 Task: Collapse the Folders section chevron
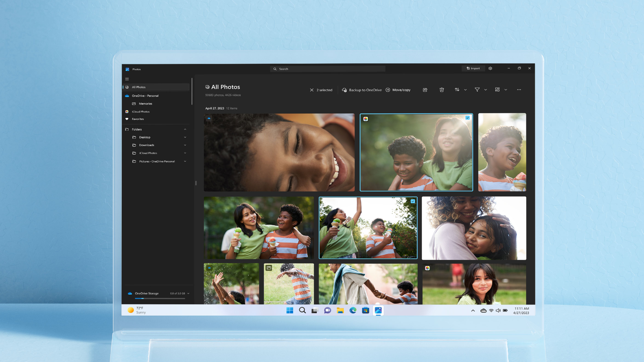185,129
